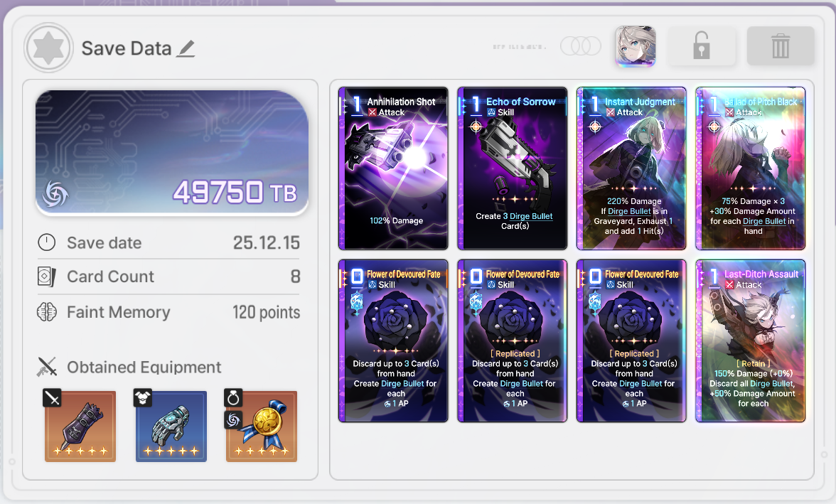Open the gold medal ring equipment
This screenshot has height=504, width=836.
click(262, 426)
